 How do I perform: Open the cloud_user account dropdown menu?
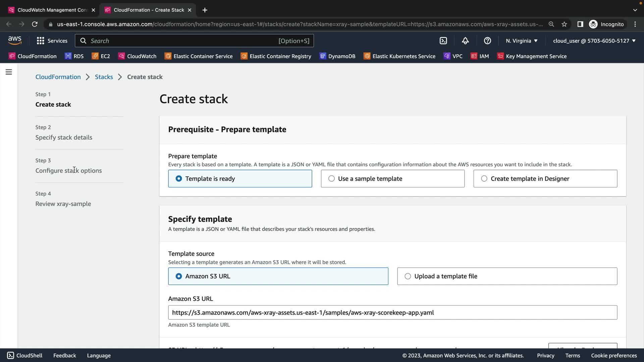pyautogui.click(x=594, y=41)
